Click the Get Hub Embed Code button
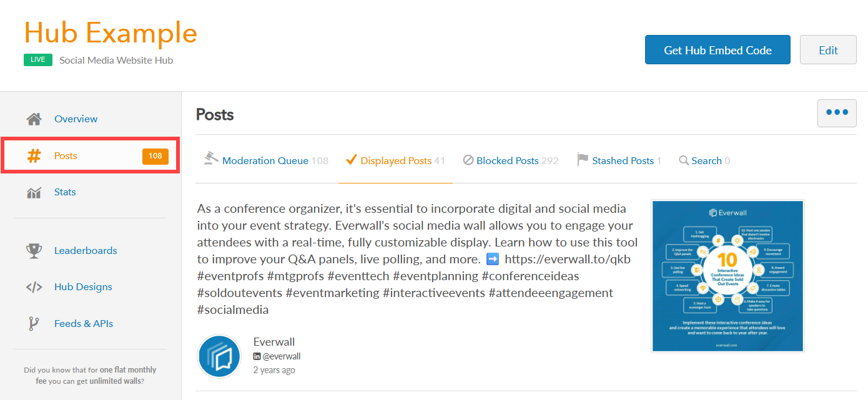 (718, 50)
